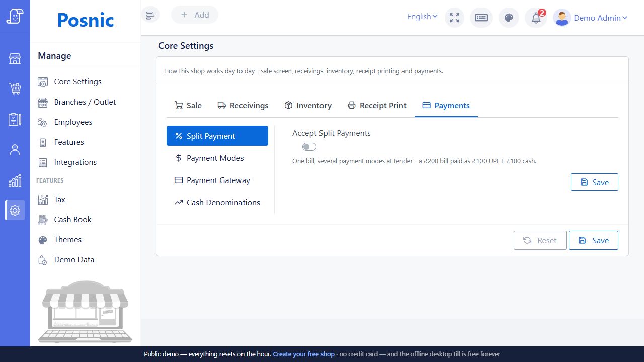Viewport: 644px width, 362px height.
Task: Click the Accept Split Payments label
Action: pos(332,133)
